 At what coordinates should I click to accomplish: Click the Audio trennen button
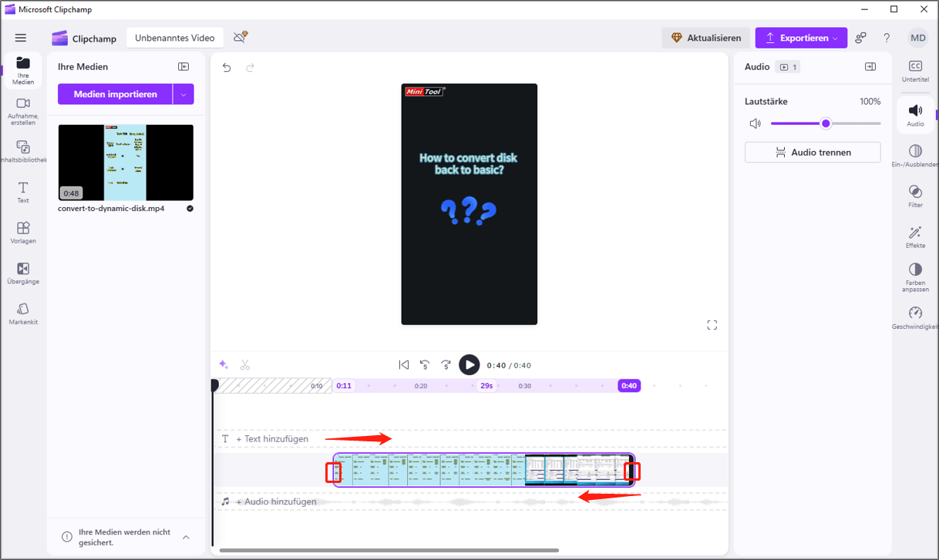(x=813, y=153)
